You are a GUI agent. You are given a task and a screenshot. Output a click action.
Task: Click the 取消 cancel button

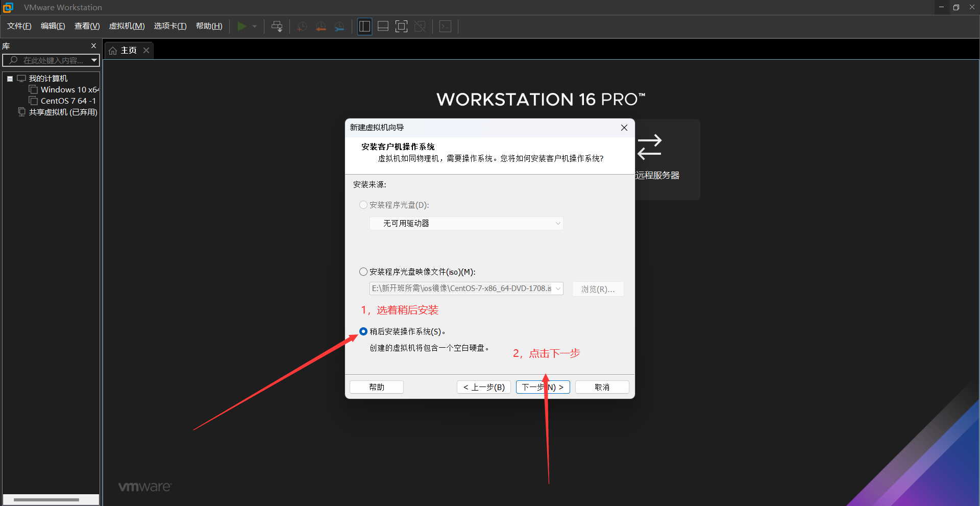602,387
